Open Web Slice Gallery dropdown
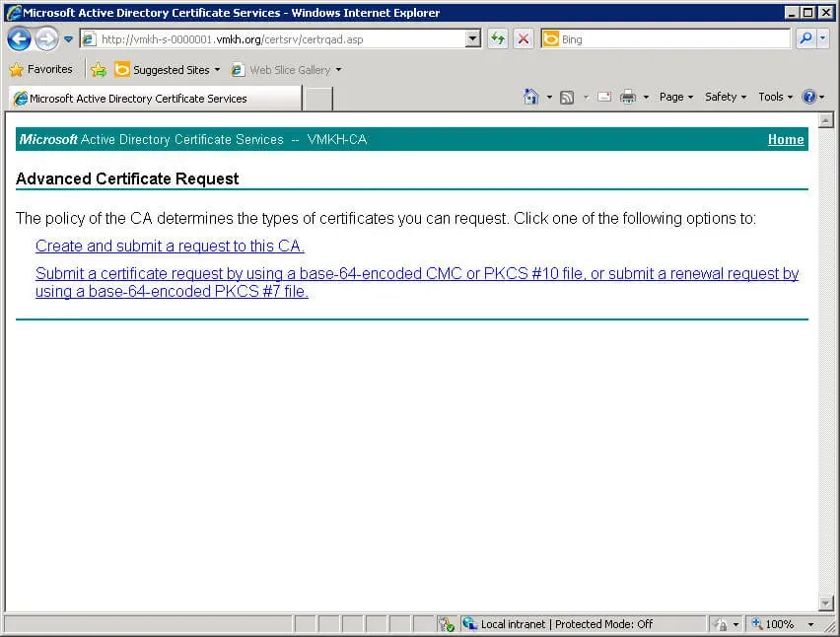 pos(287,70)
